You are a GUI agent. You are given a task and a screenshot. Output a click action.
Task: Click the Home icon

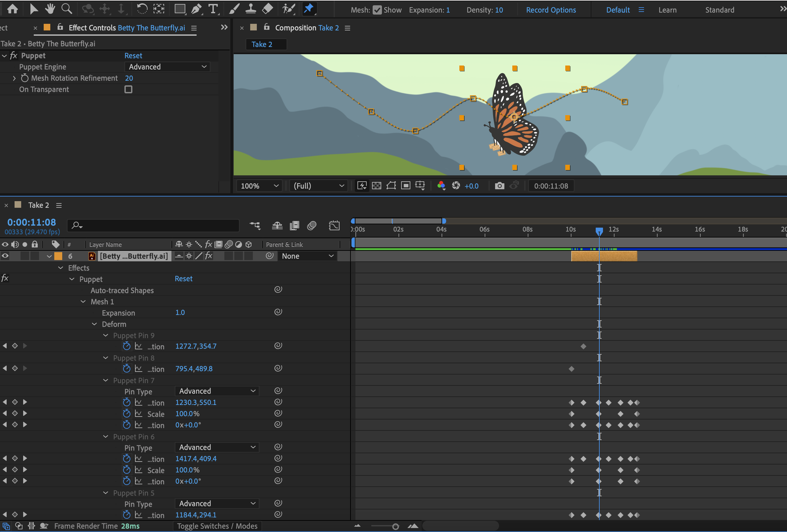coord(13,9)
